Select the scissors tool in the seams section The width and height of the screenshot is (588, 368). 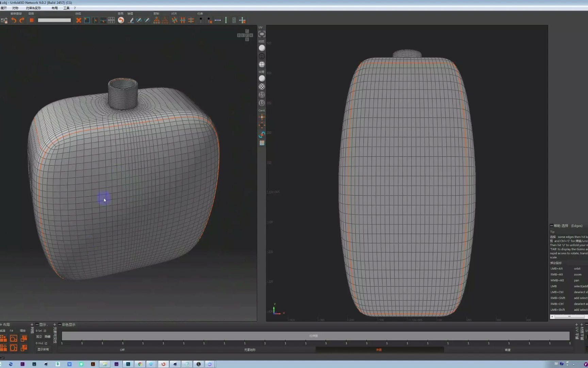pos(139,20)
